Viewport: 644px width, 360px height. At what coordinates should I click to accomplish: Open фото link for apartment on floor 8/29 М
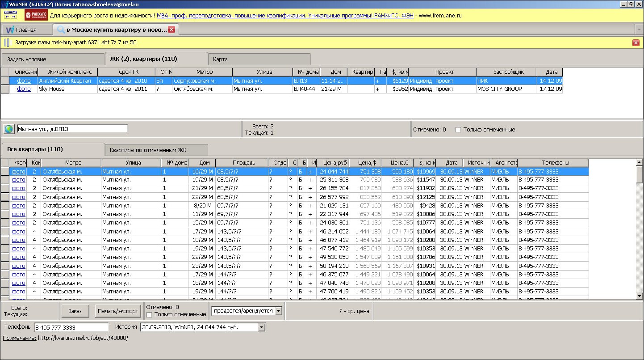click(x=18, y=206)
